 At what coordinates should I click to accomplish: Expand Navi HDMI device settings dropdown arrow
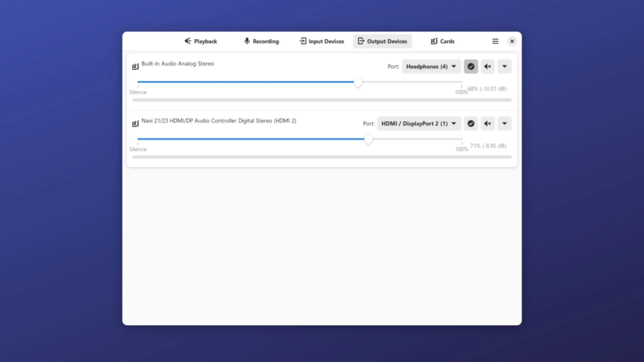(504, 123)
